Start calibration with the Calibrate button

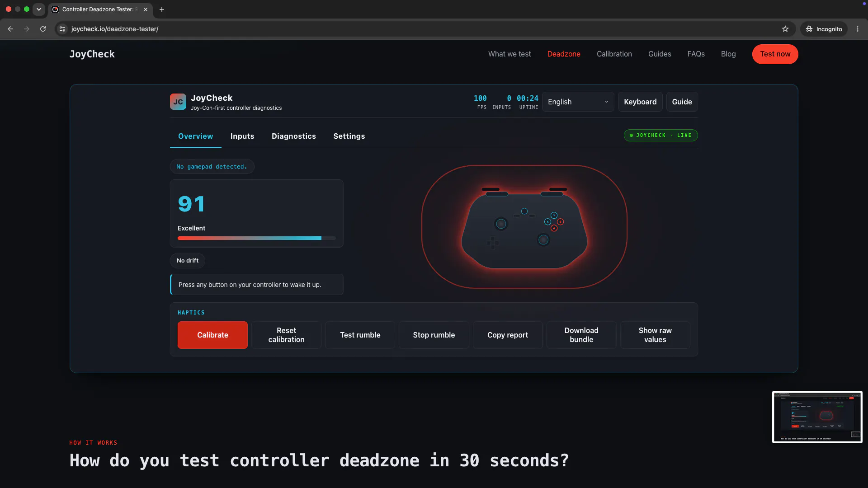212,335
